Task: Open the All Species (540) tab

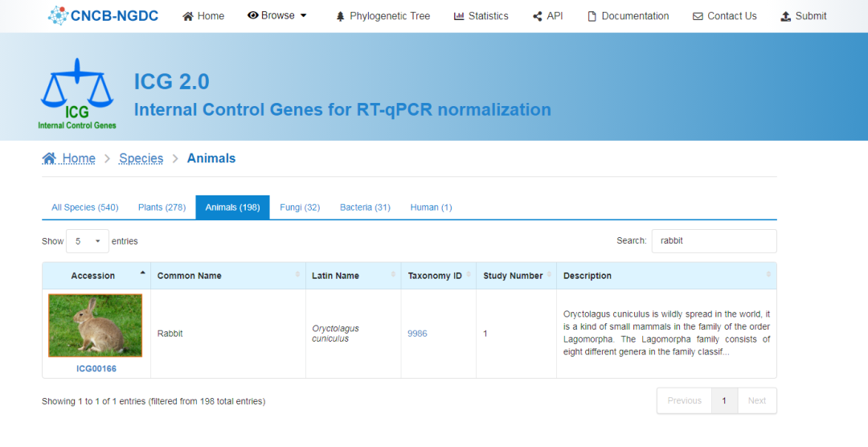Action: coord(84,207)
